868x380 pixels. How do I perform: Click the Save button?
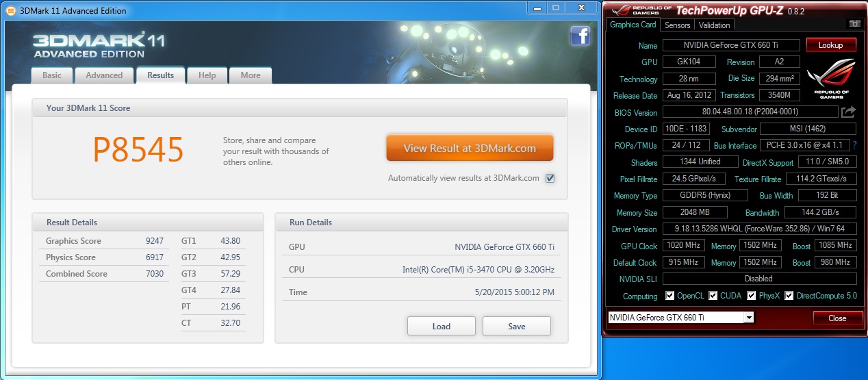point(517,326)
